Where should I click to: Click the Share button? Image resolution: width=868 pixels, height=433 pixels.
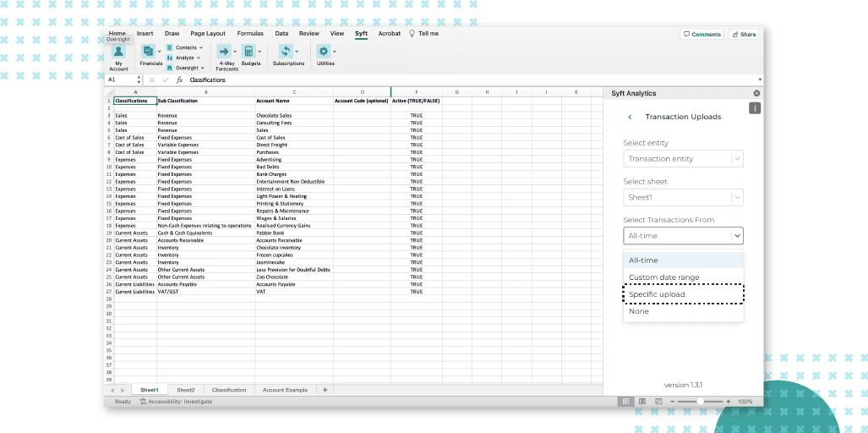coord(744,35)
